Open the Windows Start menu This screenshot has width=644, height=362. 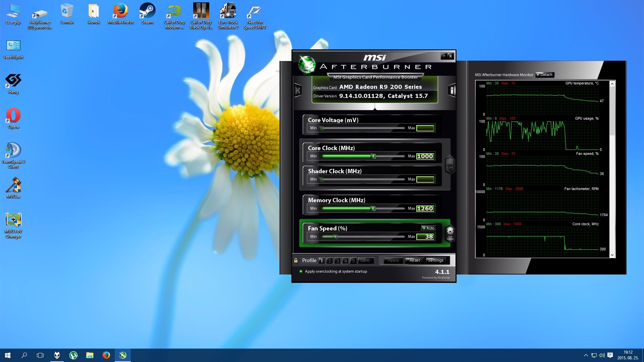point(8,355)
